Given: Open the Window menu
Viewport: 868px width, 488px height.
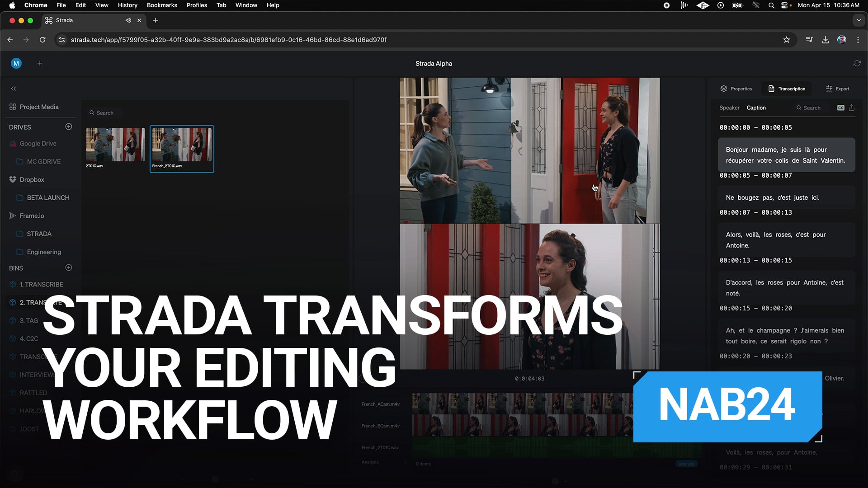Looking at the screenshot, I should 246,5.
